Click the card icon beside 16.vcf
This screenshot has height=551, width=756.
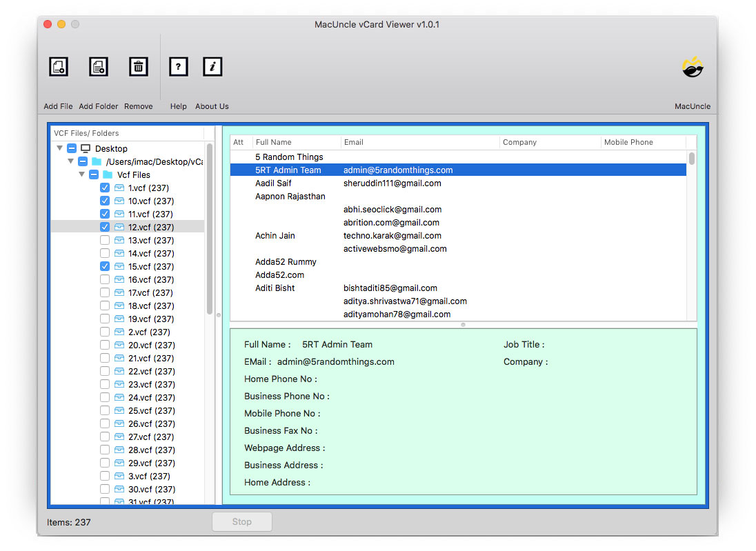pyautogui.click(x=119, y=279)
